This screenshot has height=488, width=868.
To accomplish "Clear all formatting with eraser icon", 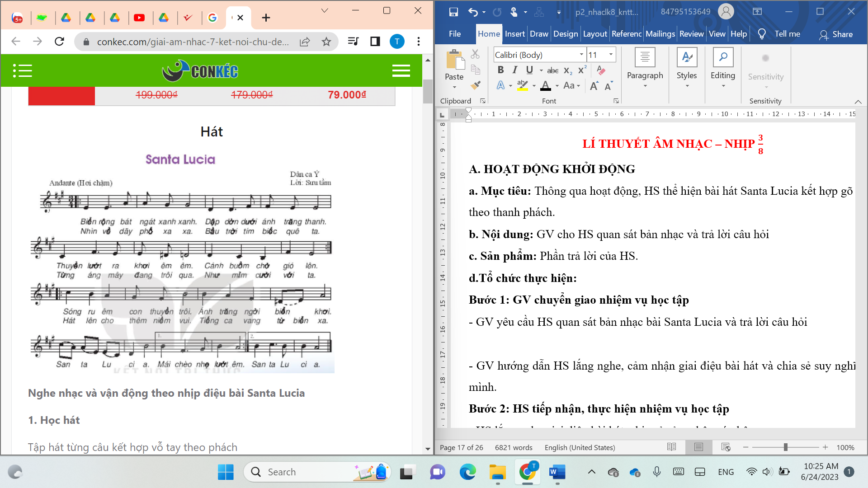I will [x=601, y=70].
